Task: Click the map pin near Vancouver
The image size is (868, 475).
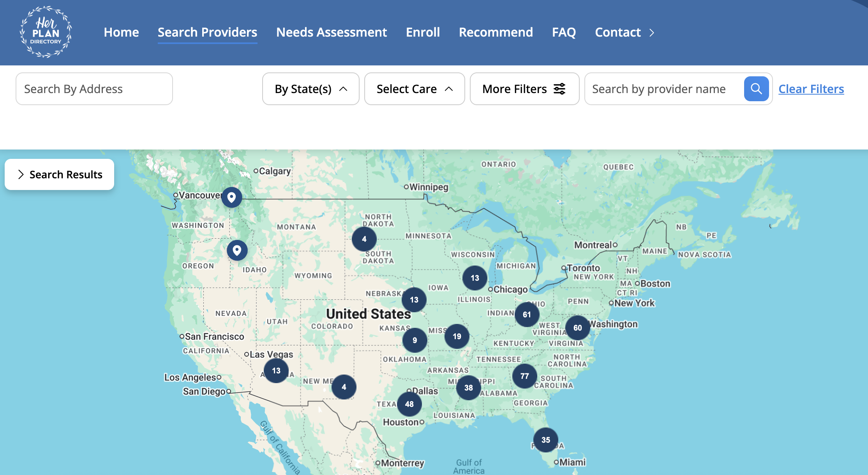Action: (x=231, y=197)
